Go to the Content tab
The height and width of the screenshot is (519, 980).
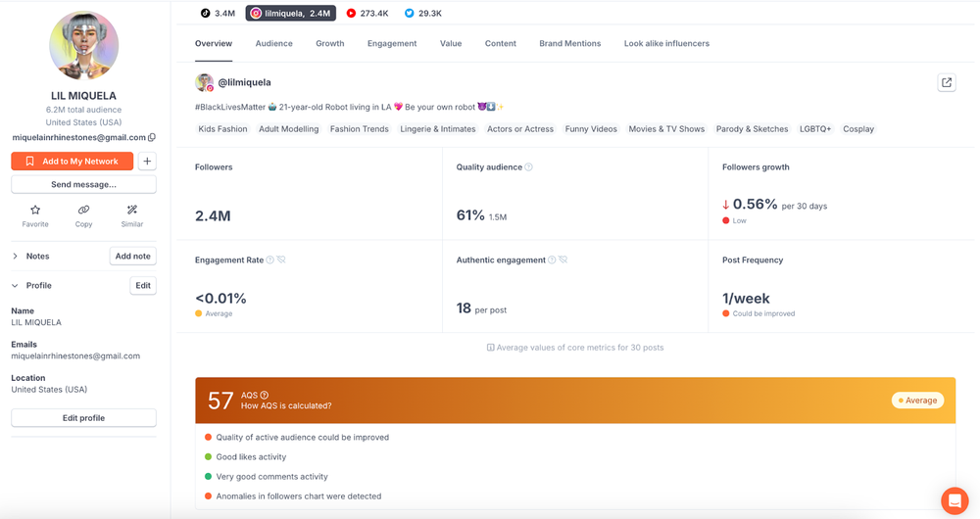point(501,44)
